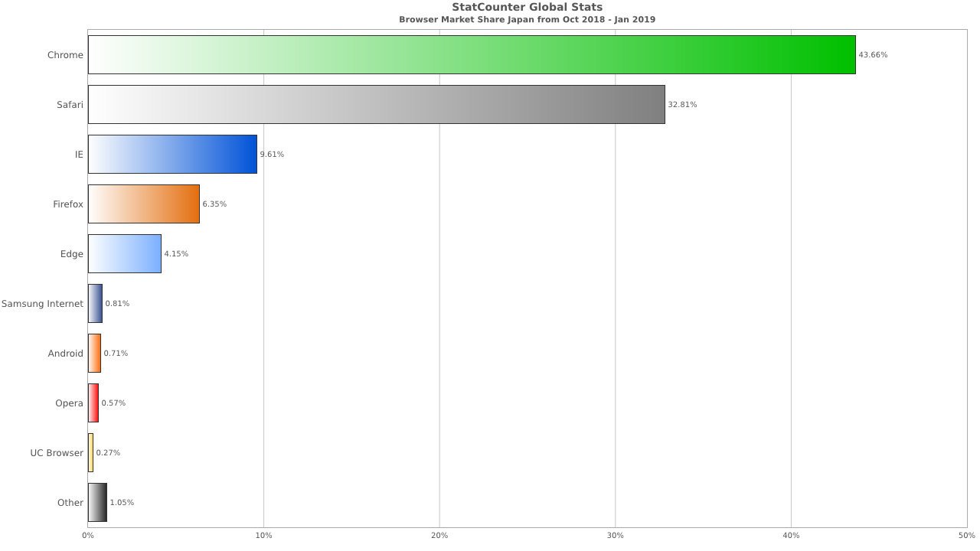Click the 10% x-axis tick label
Screen dimensions: 980x551
[263, 535]
